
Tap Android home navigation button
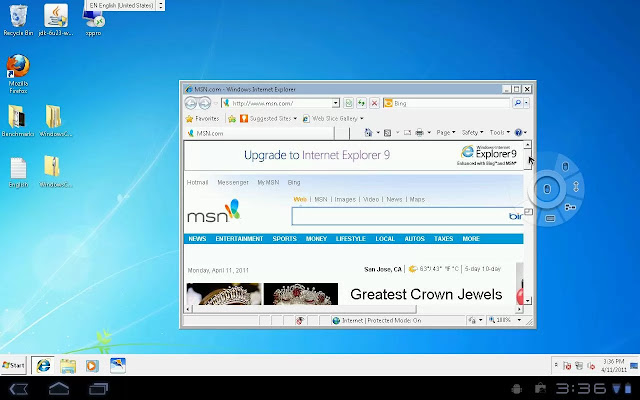coord(59,389)
